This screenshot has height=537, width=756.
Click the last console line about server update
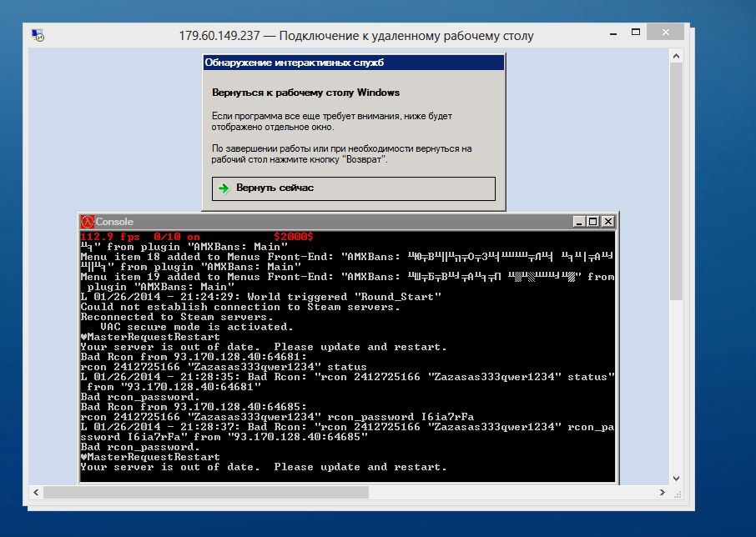(263, 467)
